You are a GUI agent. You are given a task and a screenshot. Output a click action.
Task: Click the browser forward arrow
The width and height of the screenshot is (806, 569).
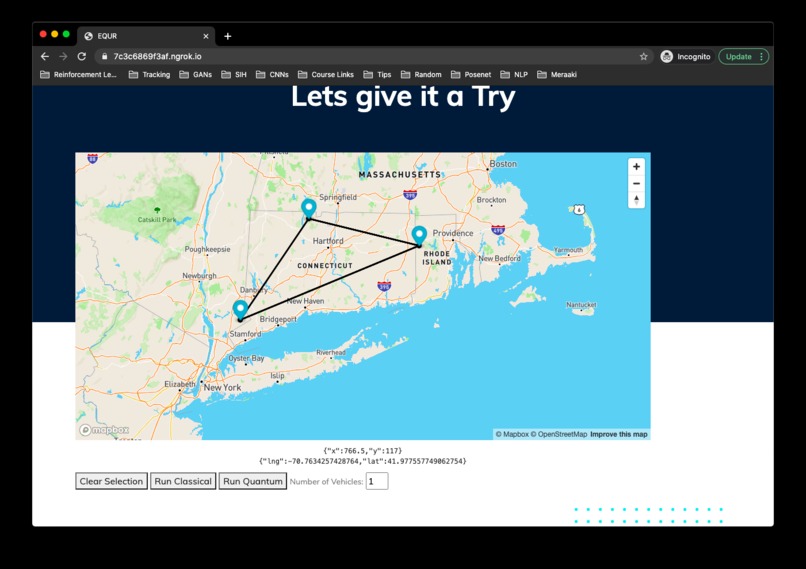coord(63,57)
